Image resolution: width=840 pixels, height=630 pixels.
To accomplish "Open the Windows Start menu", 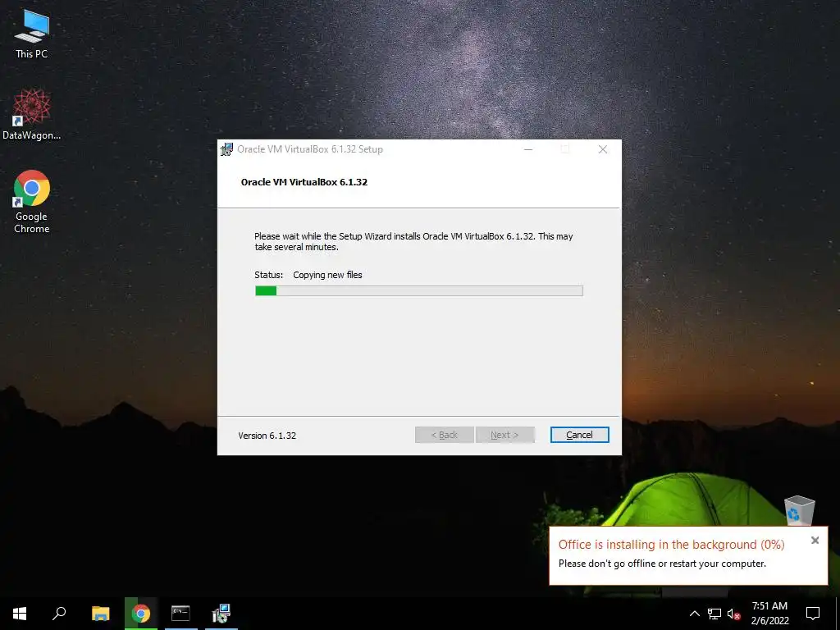I will point(20,614).
